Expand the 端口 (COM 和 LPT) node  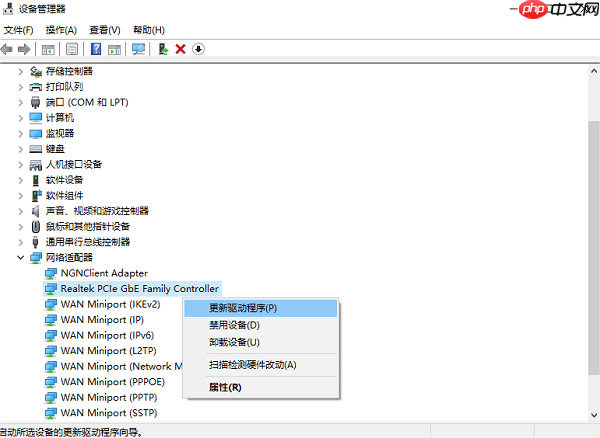point(21,103)
